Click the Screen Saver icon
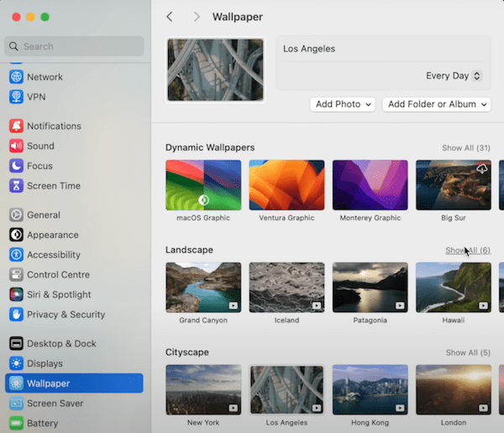The image size is (504, 433). click(16, 404)
